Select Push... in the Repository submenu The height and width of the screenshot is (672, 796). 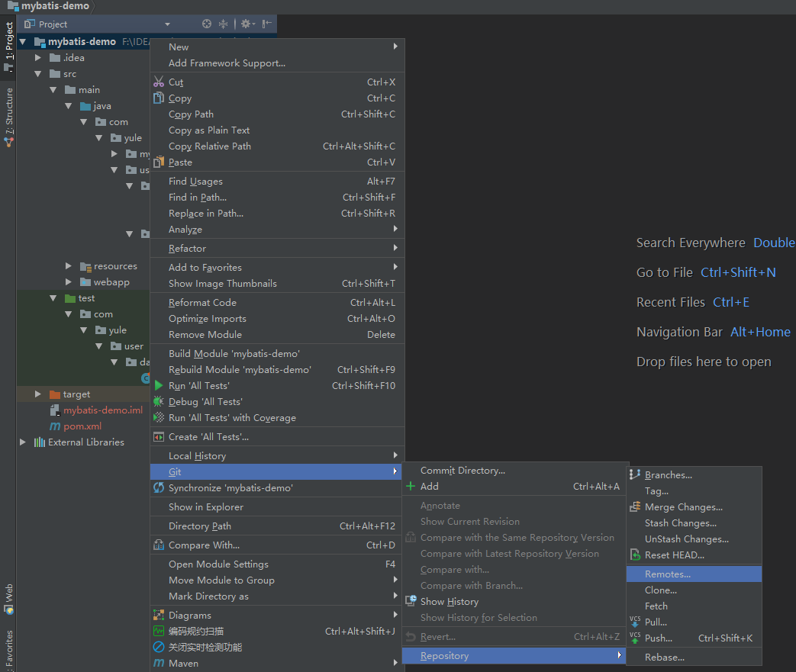tap(658, 638)
